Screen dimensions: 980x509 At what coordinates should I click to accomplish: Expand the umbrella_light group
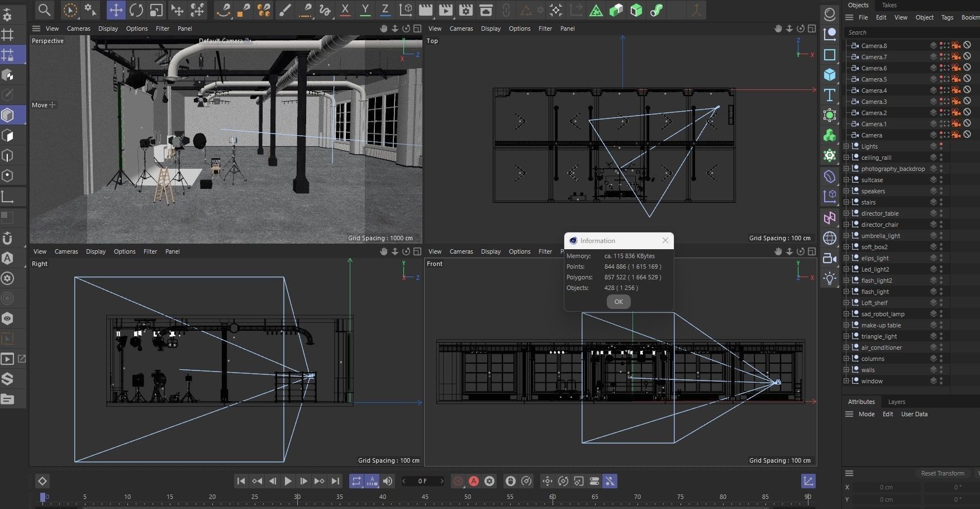[846, 236]
